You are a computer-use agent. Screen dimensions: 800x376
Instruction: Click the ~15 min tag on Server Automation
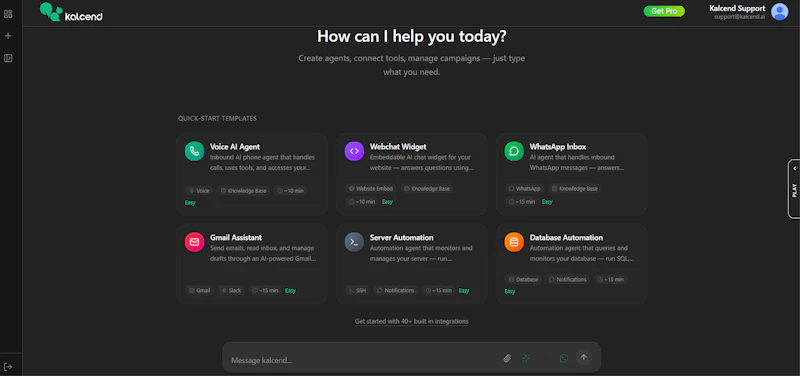coord(438,290)
